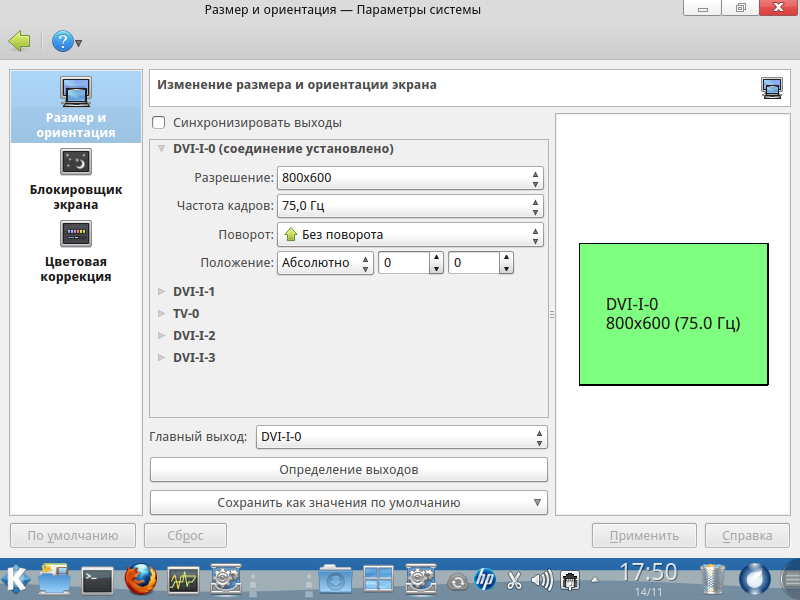This screenshot has height=600, width=800.
Task: Open the Разрешение dropdown showing 800x600
Action: click(x=410, y=178)
